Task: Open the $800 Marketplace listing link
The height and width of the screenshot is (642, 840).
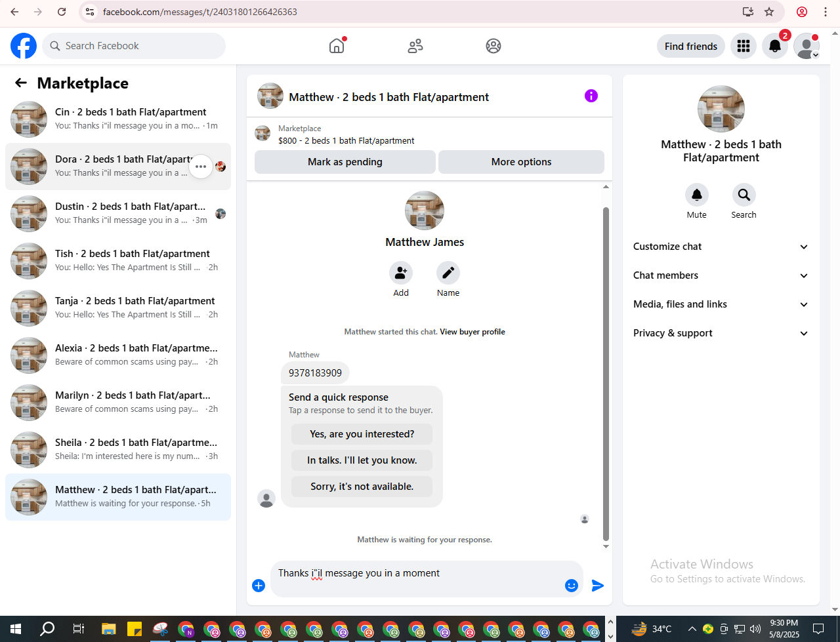Action: [346, 140]
